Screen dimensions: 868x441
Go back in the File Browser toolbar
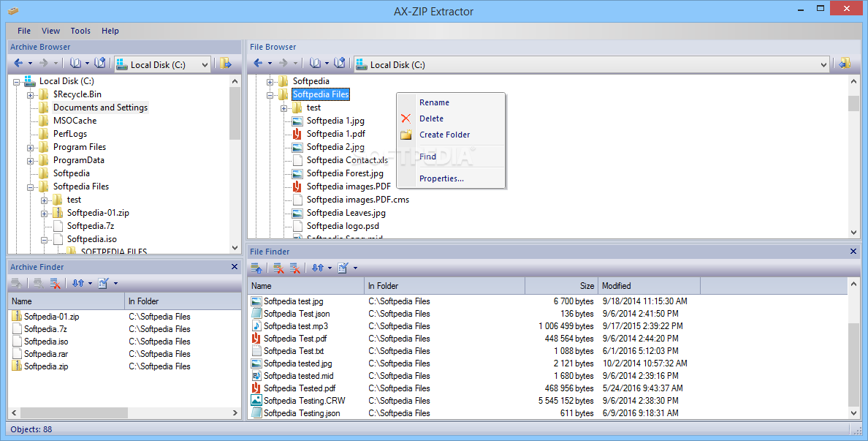click(x=258, y=64)
